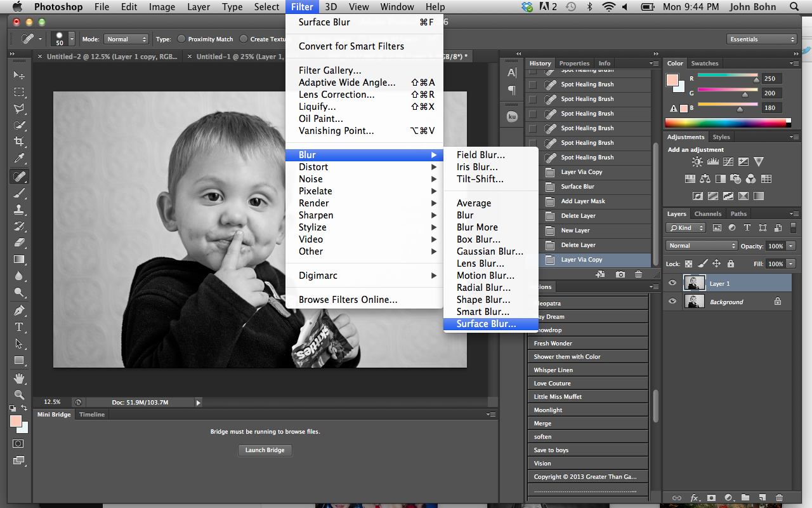Toggle lock all padlock next to Lock
The height and width of the screenshot is (508, 812).
point(730,264)
